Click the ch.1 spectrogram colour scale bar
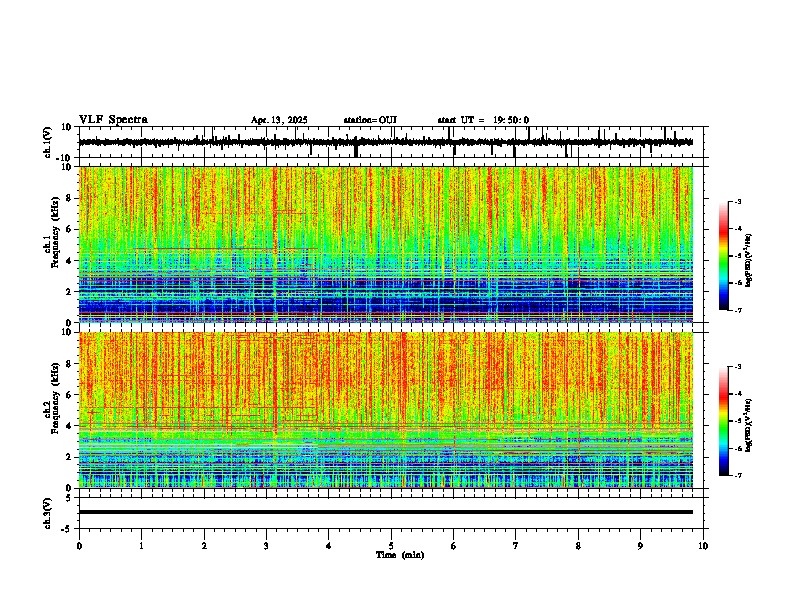Screen dimensions: 792x612 point(723,256)
